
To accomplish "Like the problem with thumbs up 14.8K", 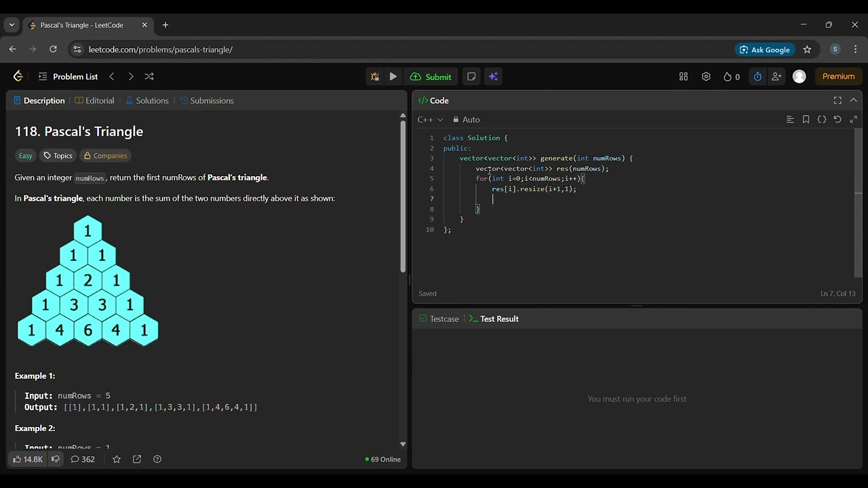I will pos(28,459).
